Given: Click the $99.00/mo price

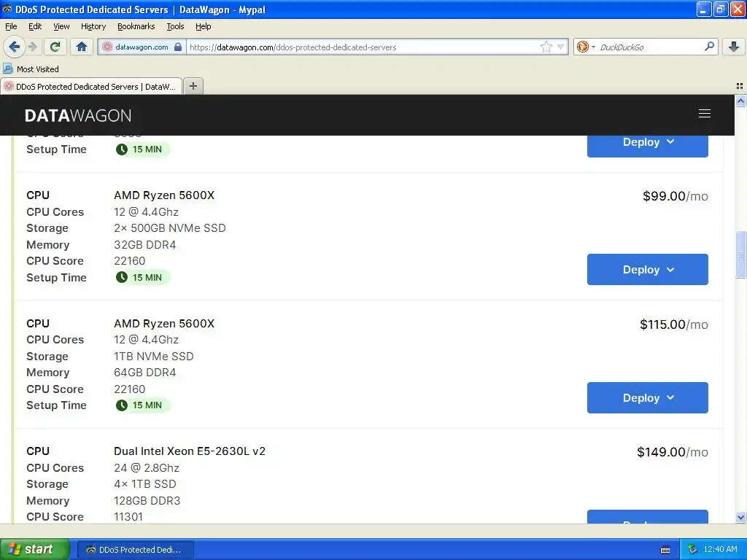Looking at the screenshot, I should (x=675, y=196).
